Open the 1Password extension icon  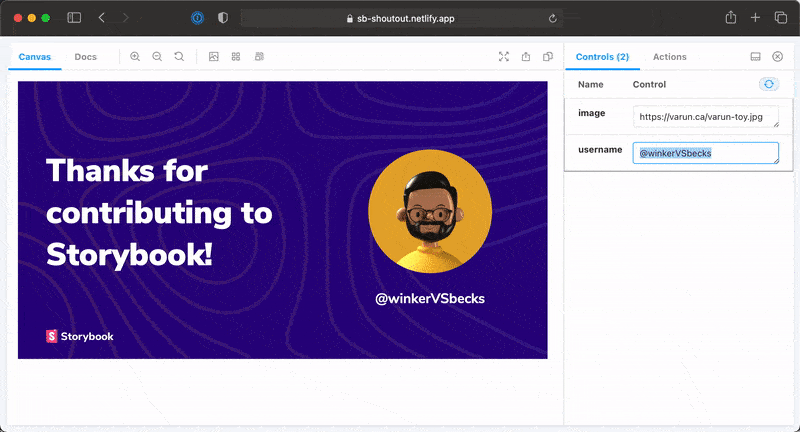pyautogui.click(x=197, y=18)
